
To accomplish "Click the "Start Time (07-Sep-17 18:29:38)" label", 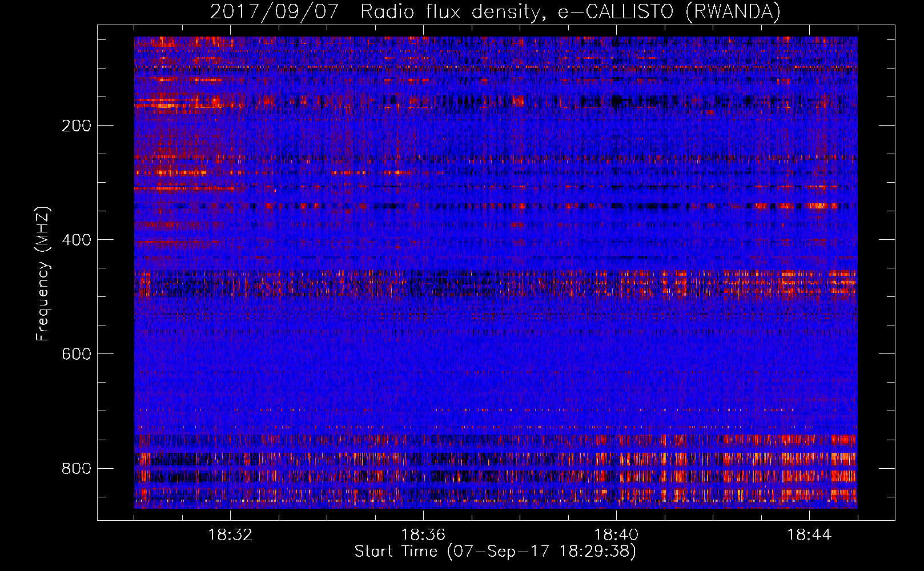I will (x=495, y=552).
